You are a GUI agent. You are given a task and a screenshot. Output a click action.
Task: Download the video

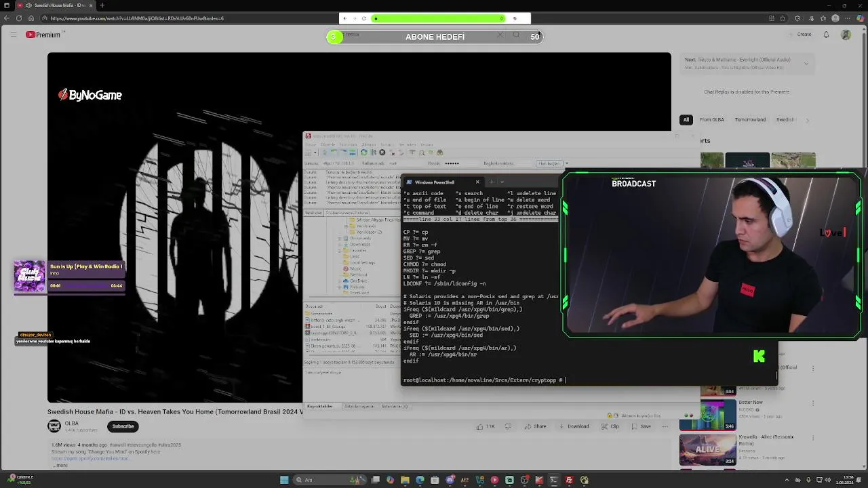pyautogui.click(x=574, y=426)
